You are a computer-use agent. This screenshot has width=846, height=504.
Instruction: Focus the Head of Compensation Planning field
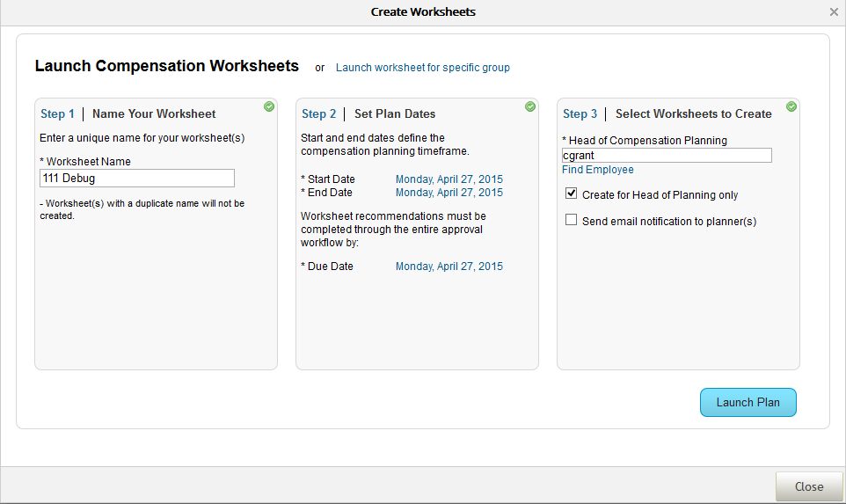coord(667,156)
